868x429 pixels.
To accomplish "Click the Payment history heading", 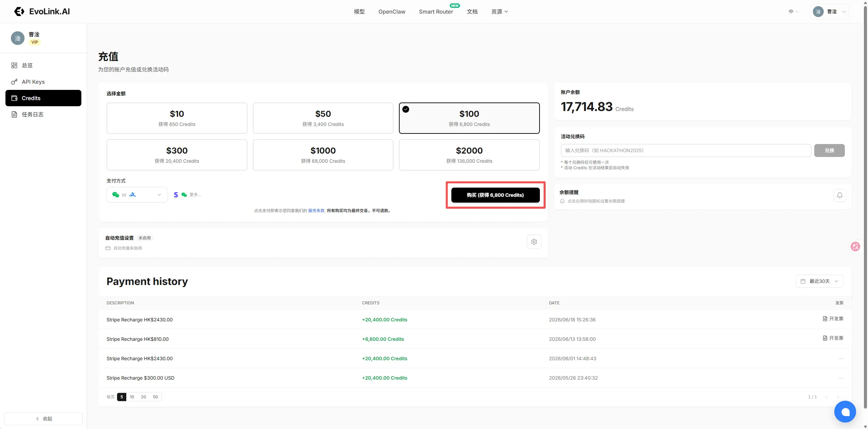I will (147, 282).
